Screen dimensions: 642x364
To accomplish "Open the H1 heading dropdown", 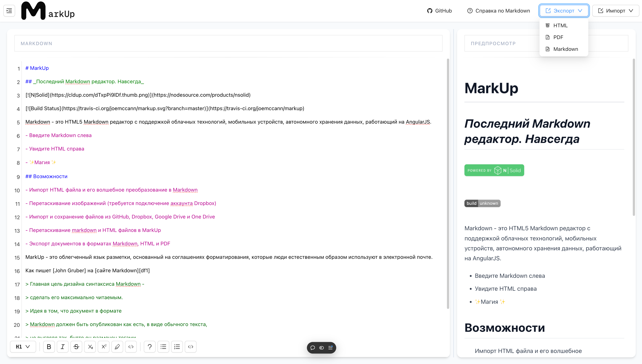I will point(23,346).
